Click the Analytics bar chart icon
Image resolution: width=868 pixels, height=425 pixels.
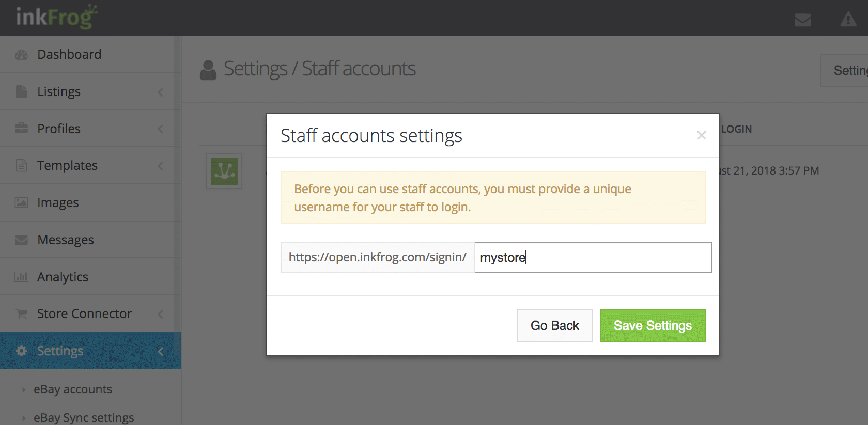pyautogui.click(x=21, y=277)
